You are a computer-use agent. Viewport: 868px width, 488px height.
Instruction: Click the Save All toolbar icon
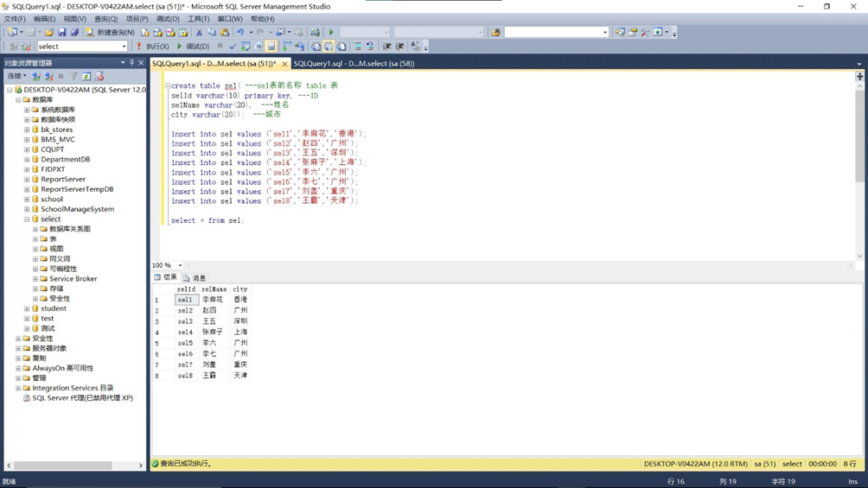point(74,32)
